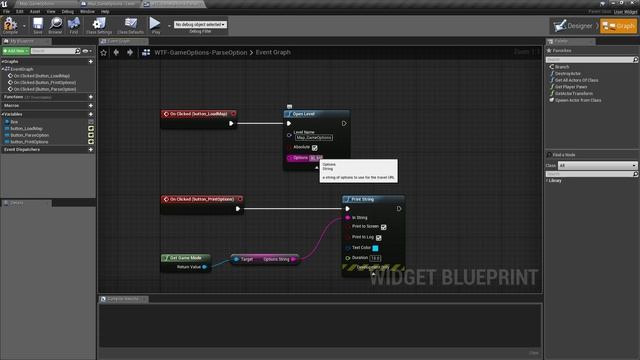Screen dimensions: 640x360
Task: Click the Find a Node search magnifier icon
Action: [635, 174]
